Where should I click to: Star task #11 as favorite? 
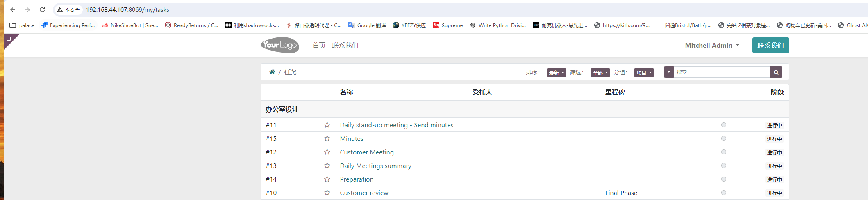tap(327, 125)
